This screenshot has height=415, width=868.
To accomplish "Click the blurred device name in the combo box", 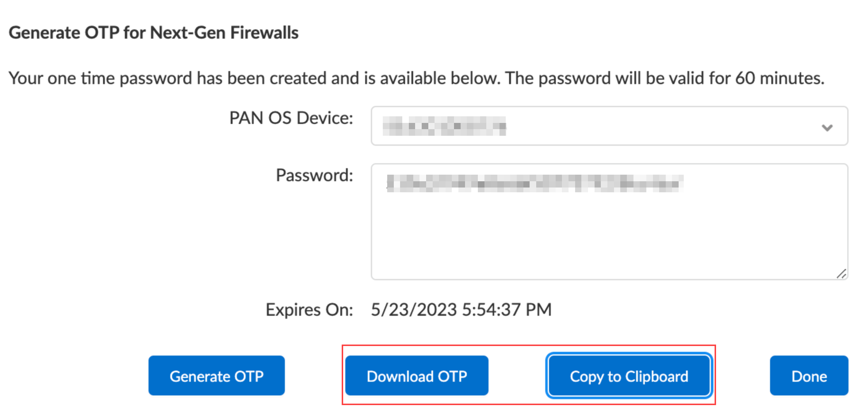I will pos(444,126).
